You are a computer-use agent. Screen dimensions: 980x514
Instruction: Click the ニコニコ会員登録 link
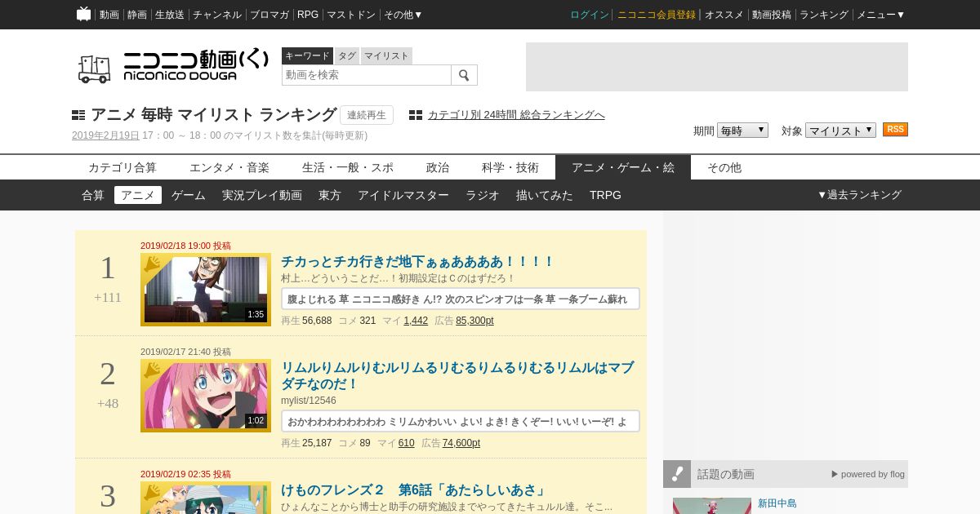[657, 15]
